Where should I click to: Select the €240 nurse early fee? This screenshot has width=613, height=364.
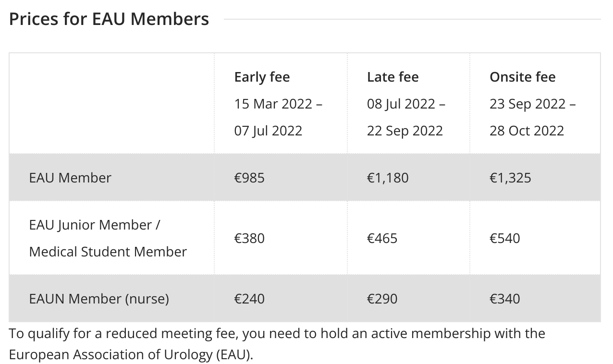pos(249,299)
